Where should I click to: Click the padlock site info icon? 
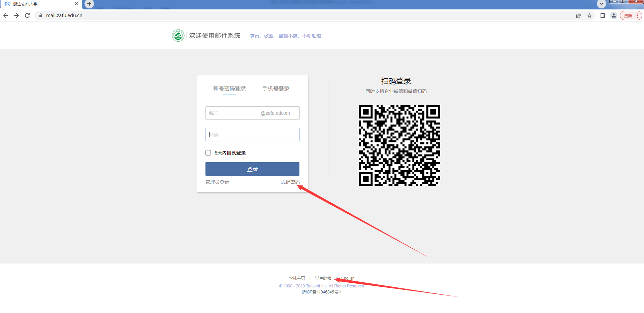click(x=41, y=15)
